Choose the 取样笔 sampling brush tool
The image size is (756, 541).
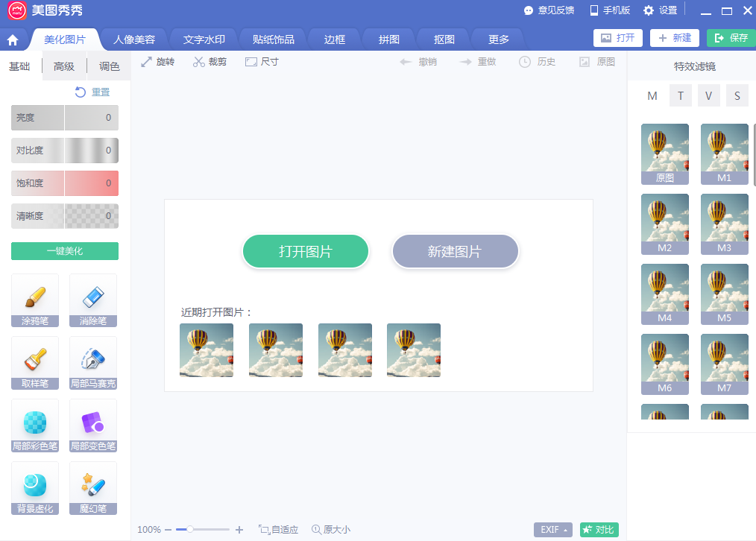click(35, 363)
